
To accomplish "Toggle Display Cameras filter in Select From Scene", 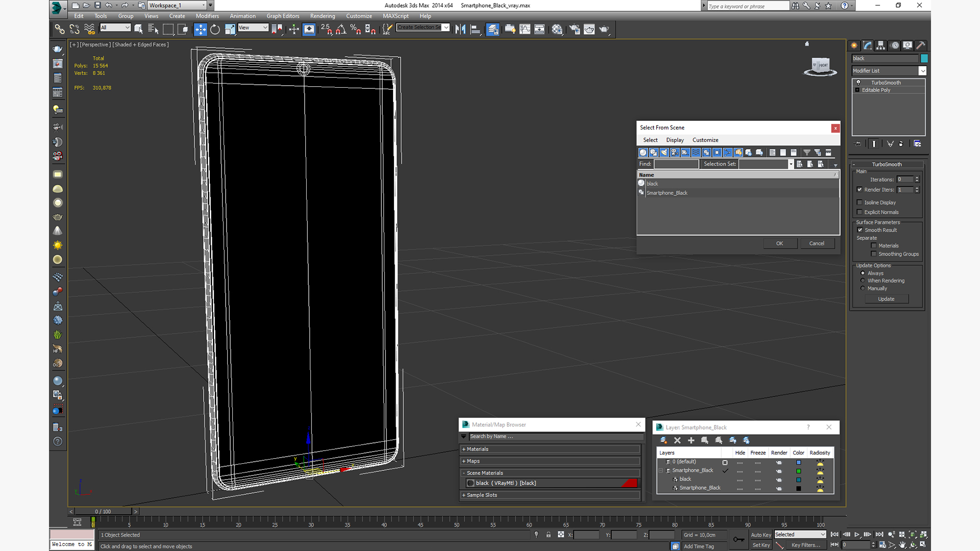I will point(675,153).
